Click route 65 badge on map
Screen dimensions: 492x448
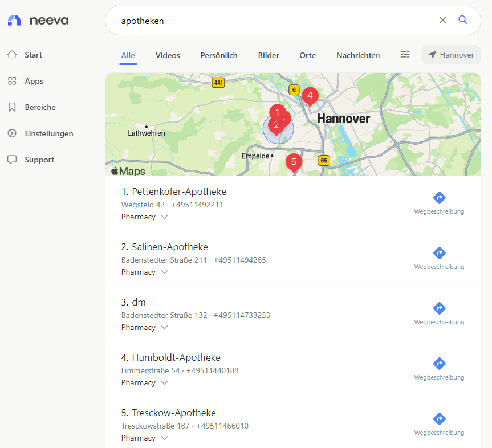[324, 161]
